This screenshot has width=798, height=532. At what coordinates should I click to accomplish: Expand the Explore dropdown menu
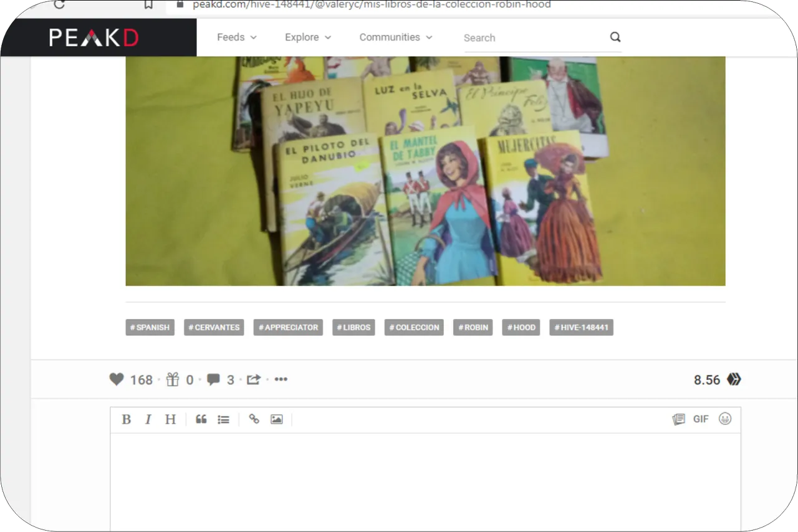pyautogui.click(x=308, y=37)
